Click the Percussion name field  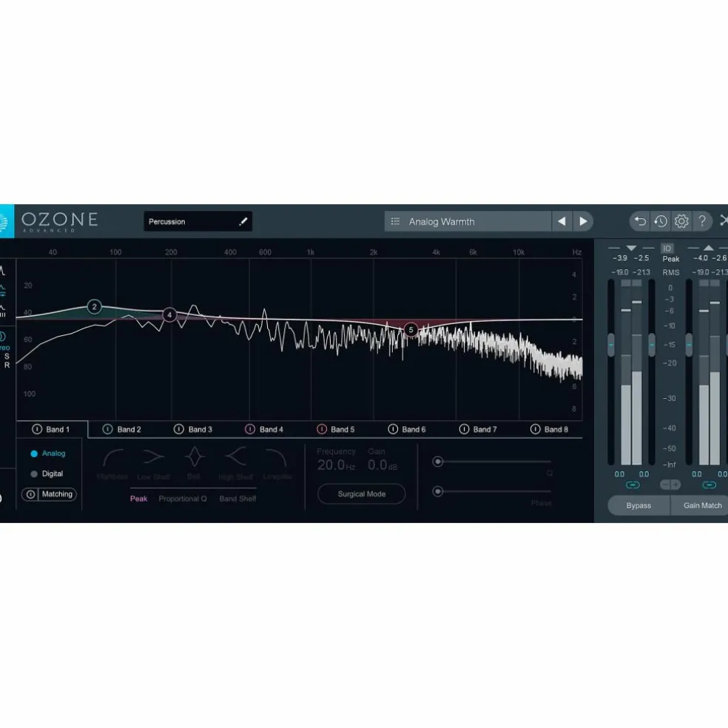click(198, 221)
